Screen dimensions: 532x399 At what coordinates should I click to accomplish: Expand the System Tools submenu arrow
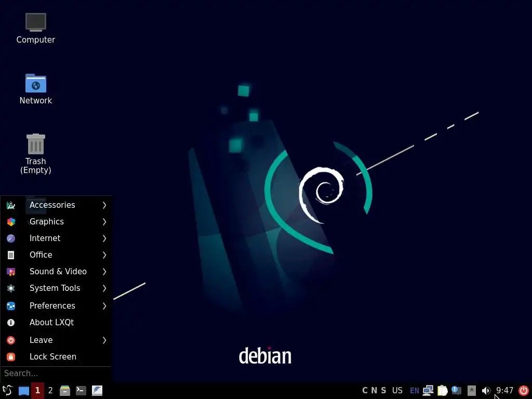[x=104, y=288]
